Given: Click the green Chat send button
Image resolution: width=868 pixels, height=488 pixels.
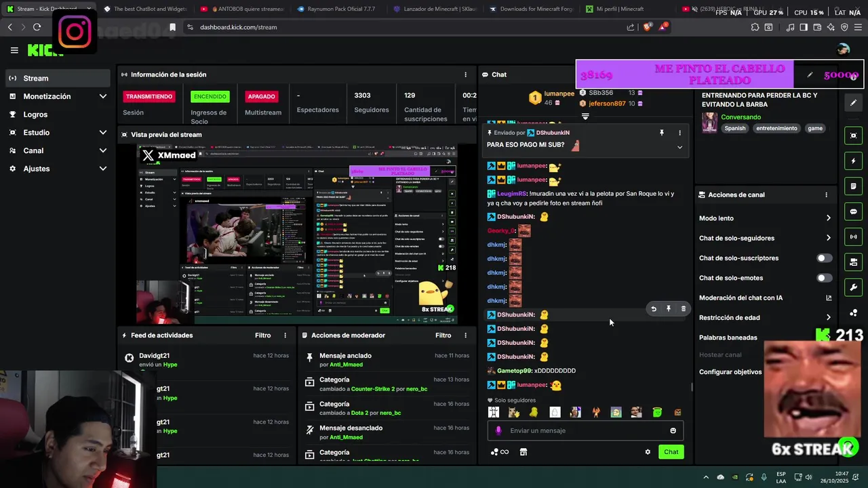Looking at the screenshot, I should click(x=671, y=452).
